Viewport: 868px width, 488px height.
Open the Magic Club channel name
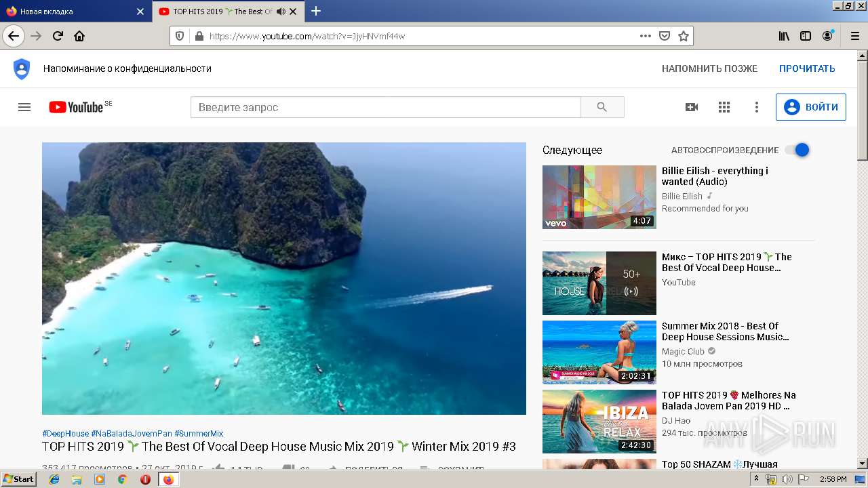pos(684,351)
